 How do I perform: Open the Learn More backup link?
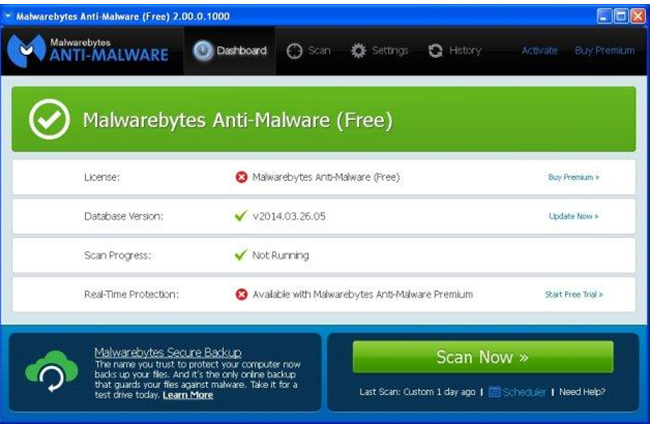pos(188,395)
